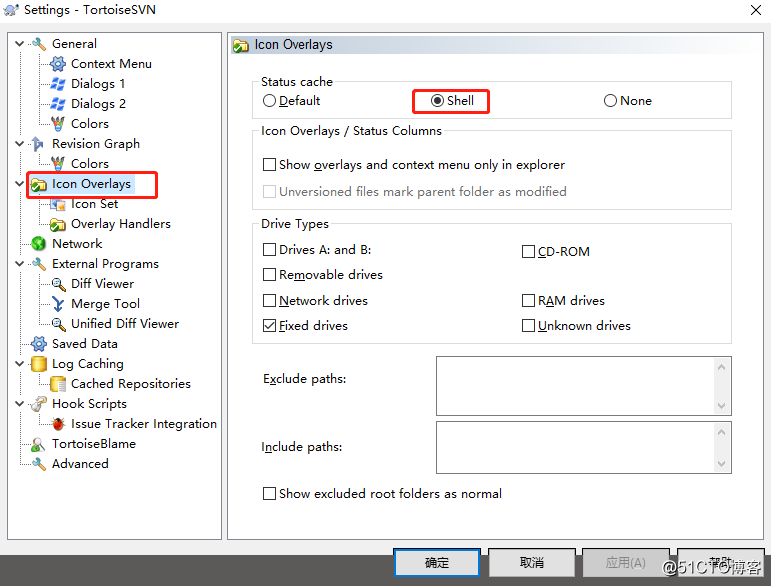Toggle the Unknown drives checkbox
Image resolution: width=771 pixels, height=586 pixels.
pyautogui.click(x=528, y=326)
